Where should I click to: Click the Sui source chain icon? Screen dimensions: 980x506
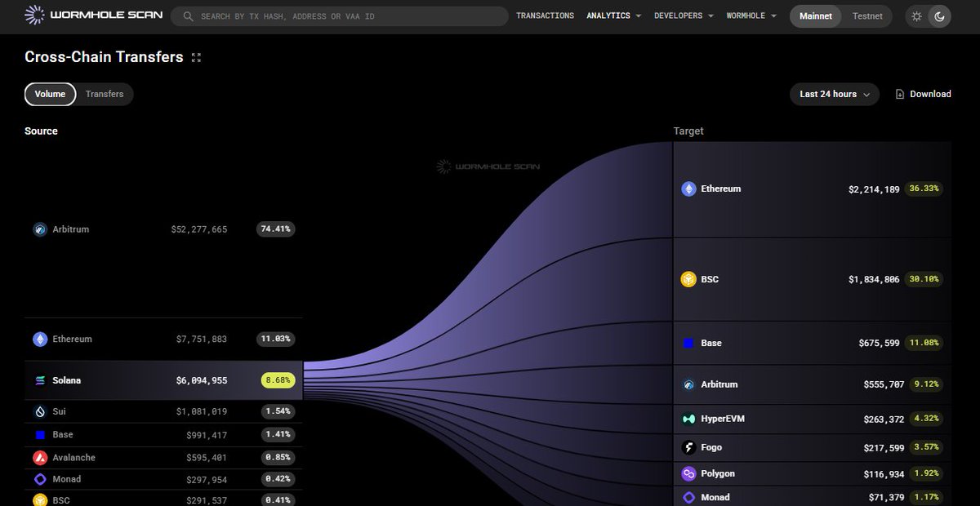click(x=40, y=412)
